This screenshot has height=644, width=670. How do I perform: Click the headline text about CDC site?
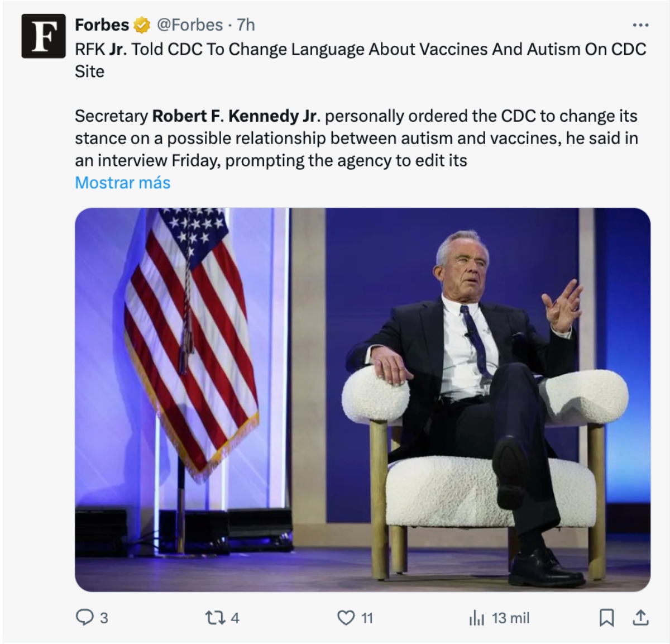[x=360, y=50]
